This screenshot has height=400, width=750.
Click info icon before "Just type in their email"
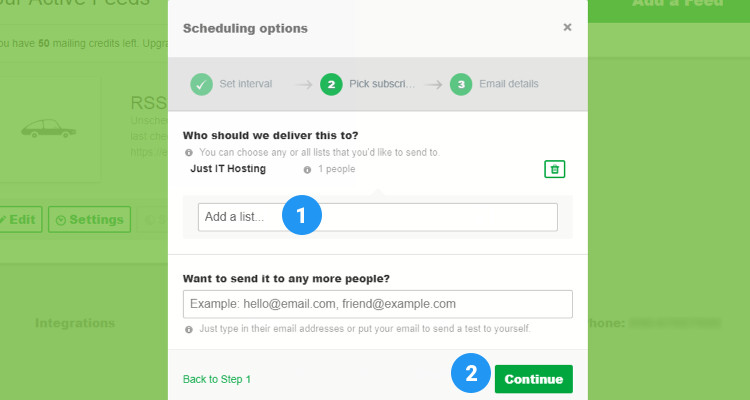(x=189, y=329)
